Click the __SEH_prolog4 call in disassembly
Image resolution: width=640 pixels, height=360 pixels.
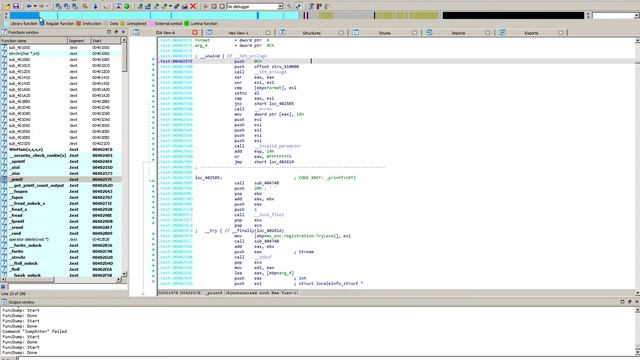pos(271,72)
